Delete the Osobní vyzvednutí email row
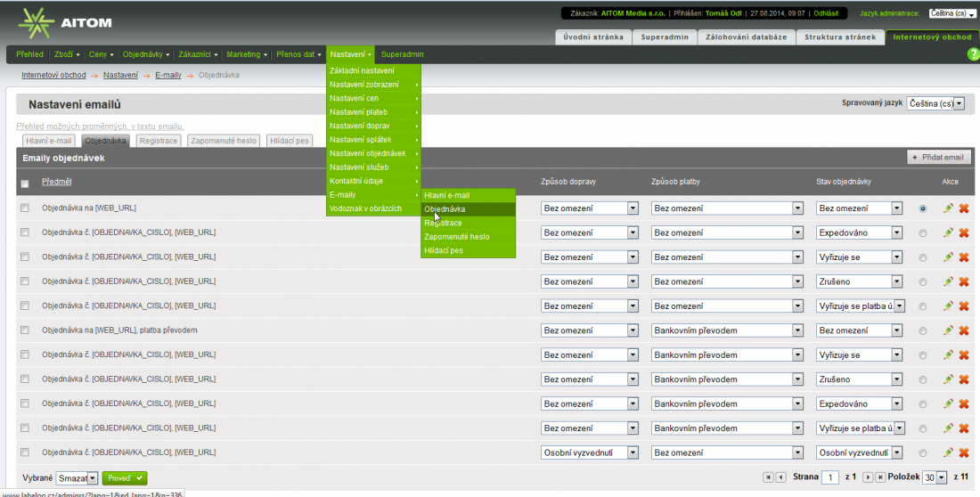 pos(963,452)
